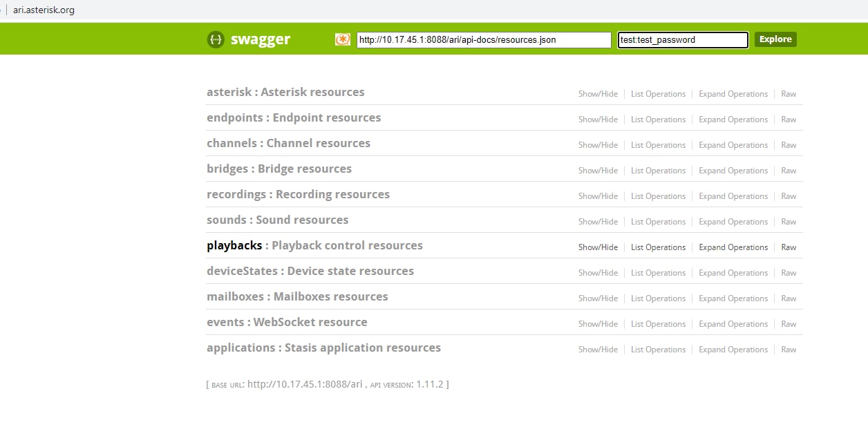Toggle Show/Hide for endpoints resources
Image resolution: width=868 pixels, height=447 pixels.
coord(598,120)
